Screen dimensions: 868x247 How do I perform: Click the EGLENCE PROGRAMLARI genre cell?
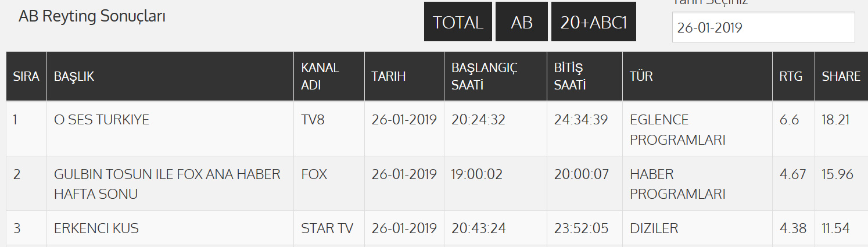pos(677,130)
